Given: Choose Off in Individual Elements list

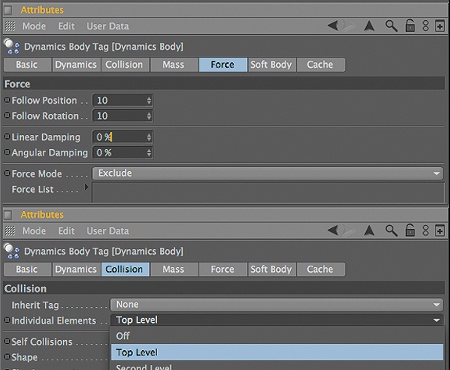Looking at the screenshot, I should [x=277, y=336].
